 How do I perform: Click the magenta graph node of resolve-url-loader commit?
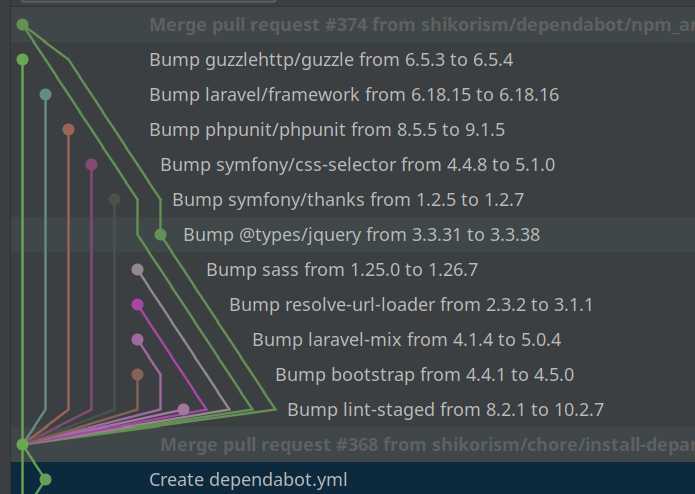tap(137, 305)
